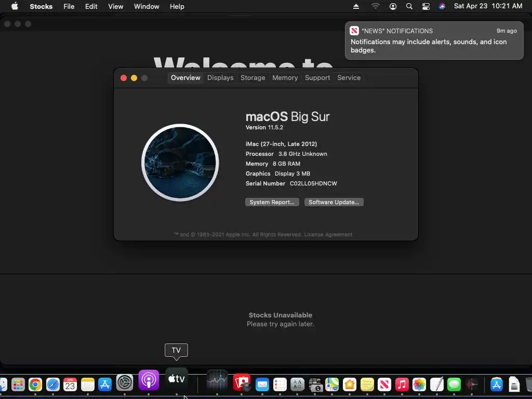Switch to the Displays tab
This screenshot has width=532, height=399.
click(x=220, y=78)
